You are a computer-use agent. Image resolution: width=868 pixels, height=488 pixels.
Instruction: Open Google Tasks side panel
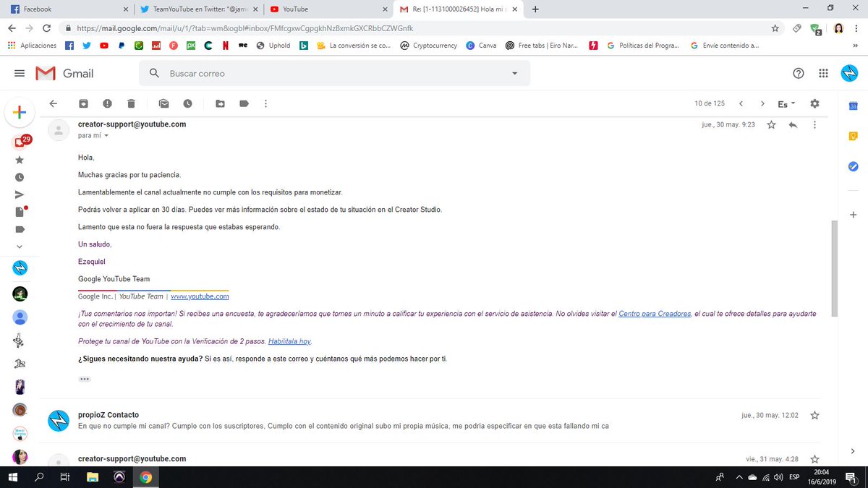click(x=854, y=166)
